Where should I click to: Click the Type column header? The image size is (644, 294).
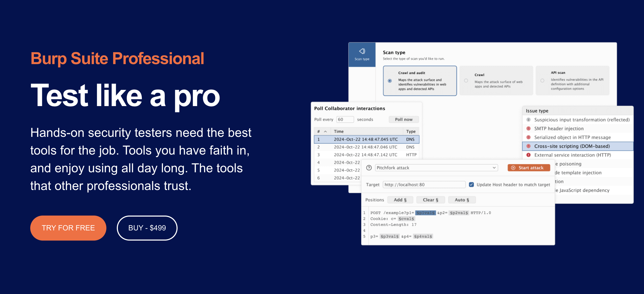pyautogui.click(x=411, y=132)
